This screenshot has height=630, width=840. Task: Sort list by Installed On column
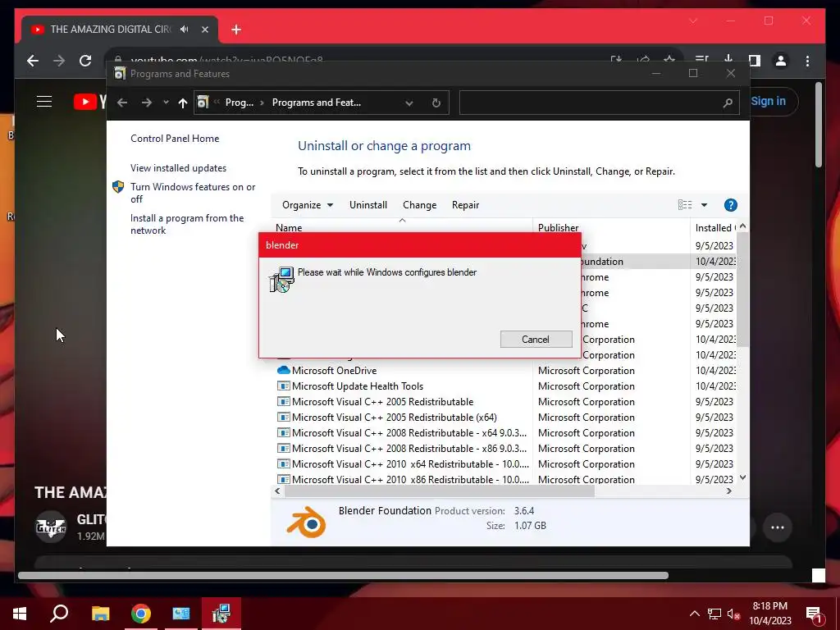[714, 228]
